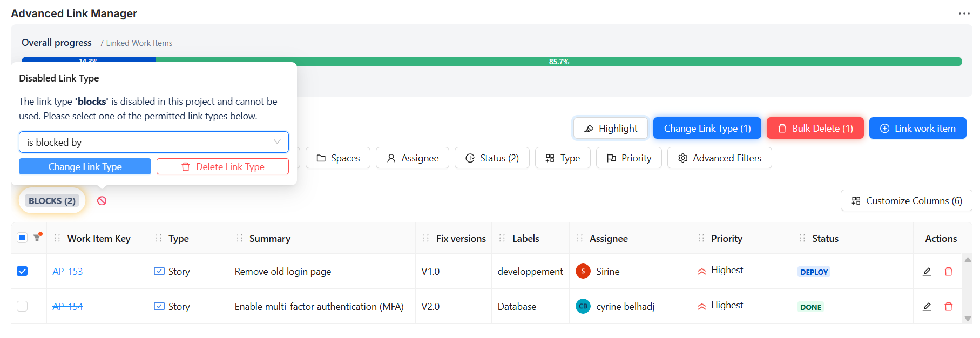Click the filter funnel icon in table header

coord(37,238)
